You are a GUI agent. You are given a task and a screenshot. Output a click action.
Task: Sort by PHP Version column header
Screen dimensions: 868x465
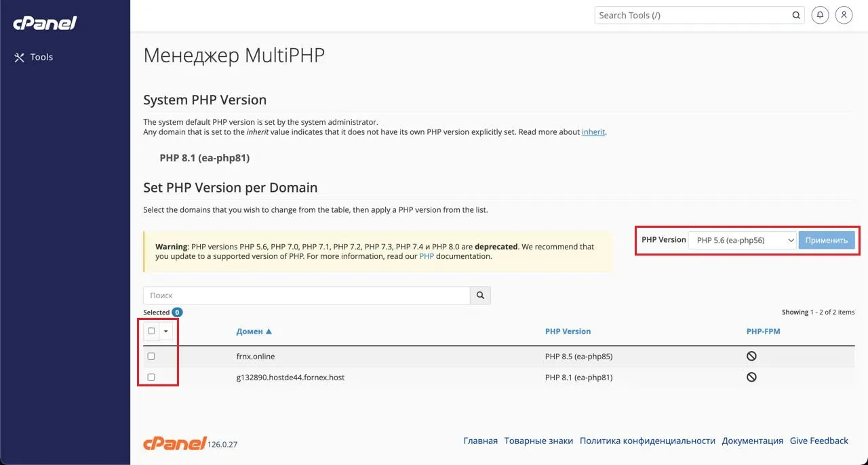[x=568, y=331]
